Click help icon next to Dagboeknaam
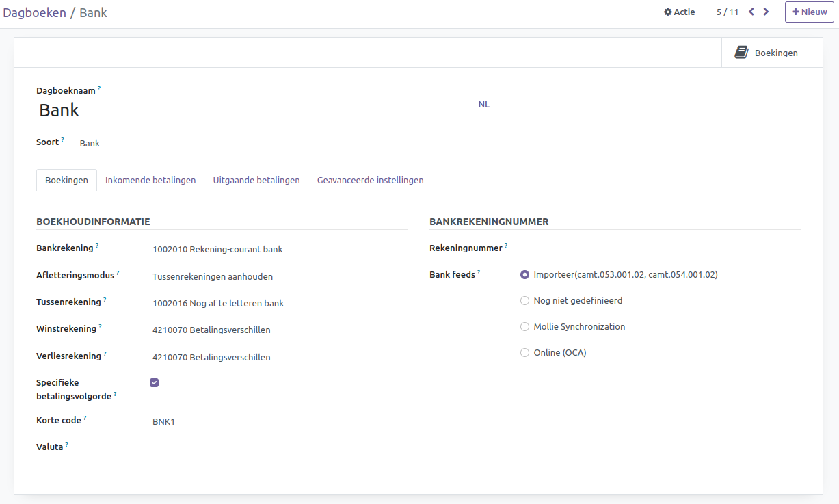839x504 pixels. click(x=99, y=88)
